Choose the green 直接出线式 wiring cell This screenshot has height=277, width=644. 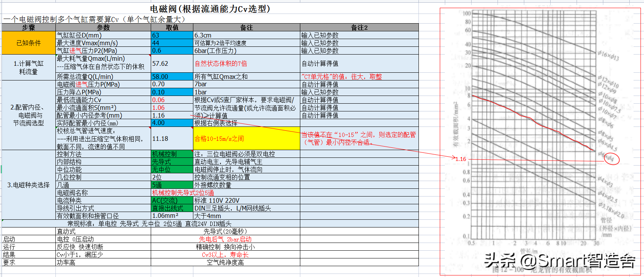(172, 208)
